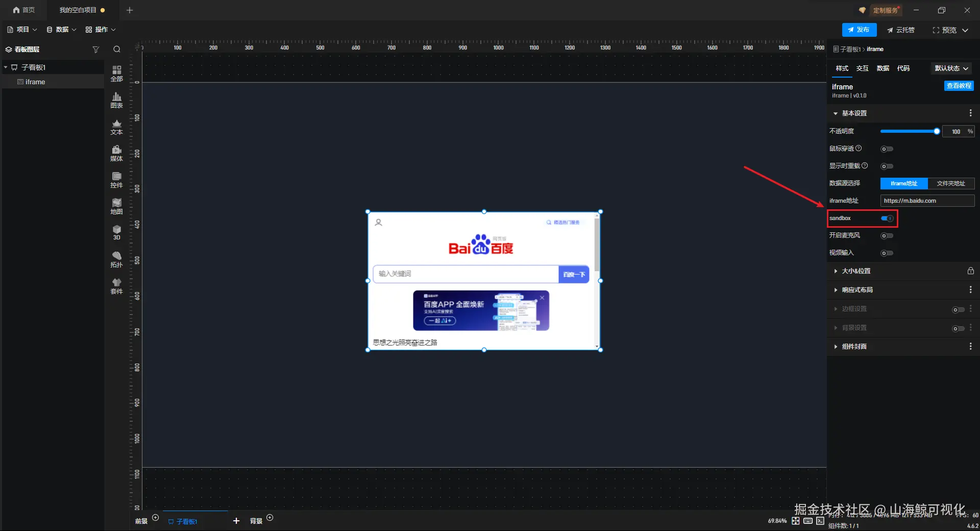Click the 预览 preview button
The height and width of the screenshot is (531, 980).
click(x=944, y=30)
